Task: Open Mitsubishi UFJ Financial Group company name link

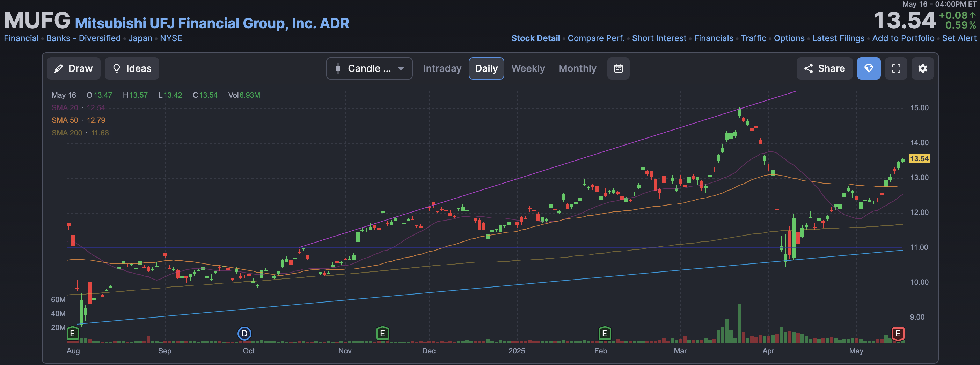Action: point(212,23)
